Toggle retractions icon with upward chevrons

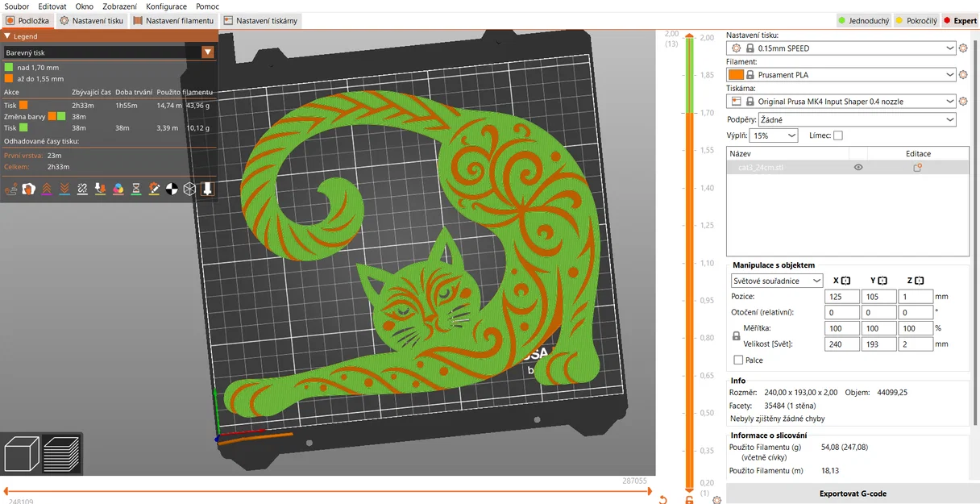[x=47, y=190]
